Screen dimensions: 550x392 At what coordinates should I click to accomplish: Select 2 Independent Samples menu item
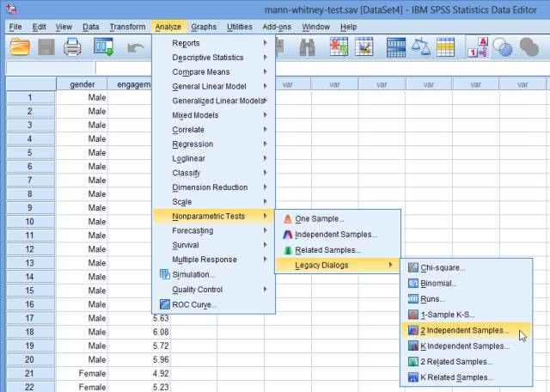tap(466, 330)
